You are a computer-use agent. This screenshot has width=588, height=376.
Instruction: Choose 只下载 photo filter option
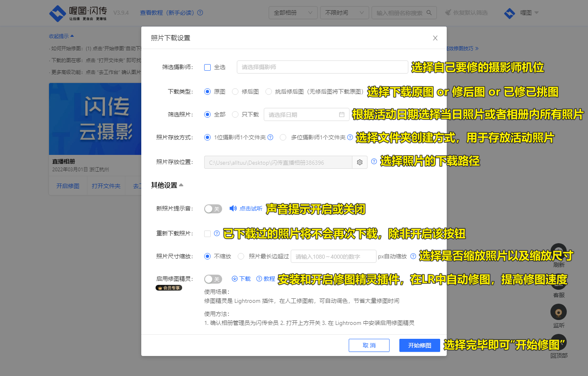pos(235,114)
